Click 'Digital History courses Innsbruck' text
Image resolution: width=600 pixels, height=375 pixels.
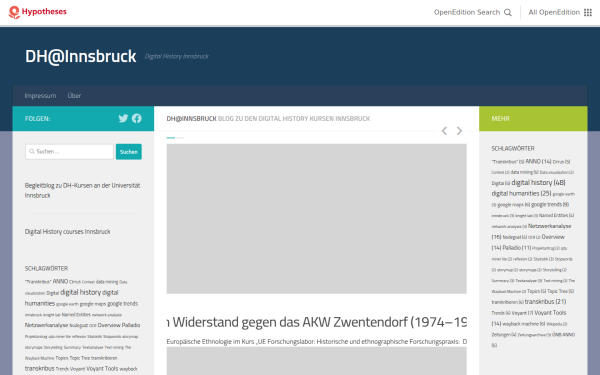[x=67, y=232]
